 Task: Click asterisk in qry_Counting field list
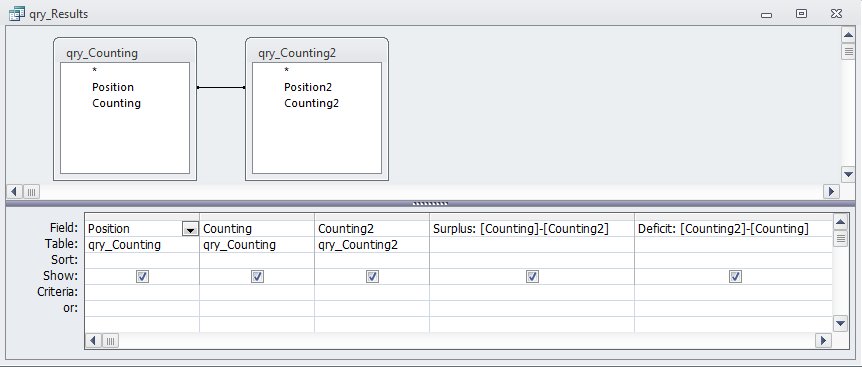[95, 71]
